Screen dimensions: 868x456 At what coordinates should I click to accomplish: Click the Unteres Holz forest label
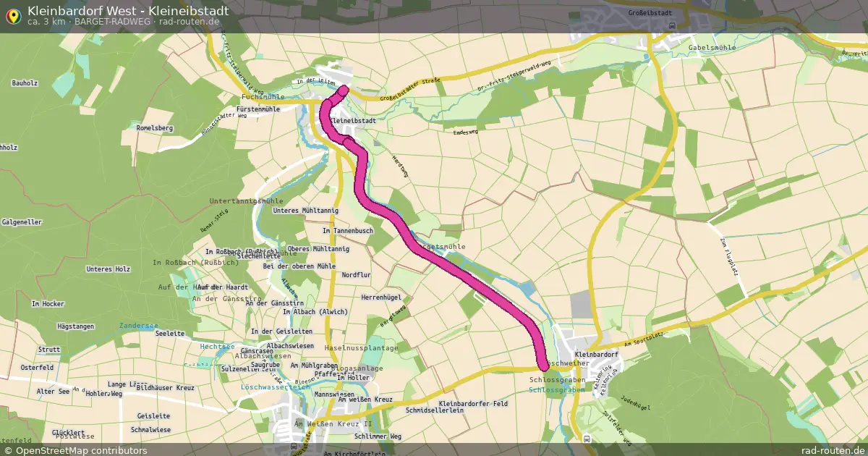(109, 269)
